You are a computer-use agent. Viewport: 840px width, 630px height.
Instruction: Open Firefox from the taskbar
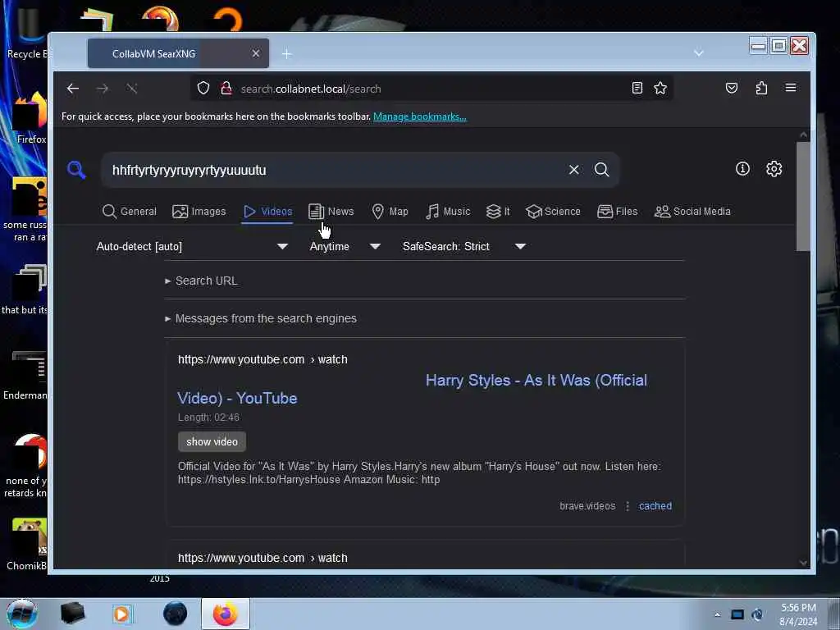tap(226, 614)
